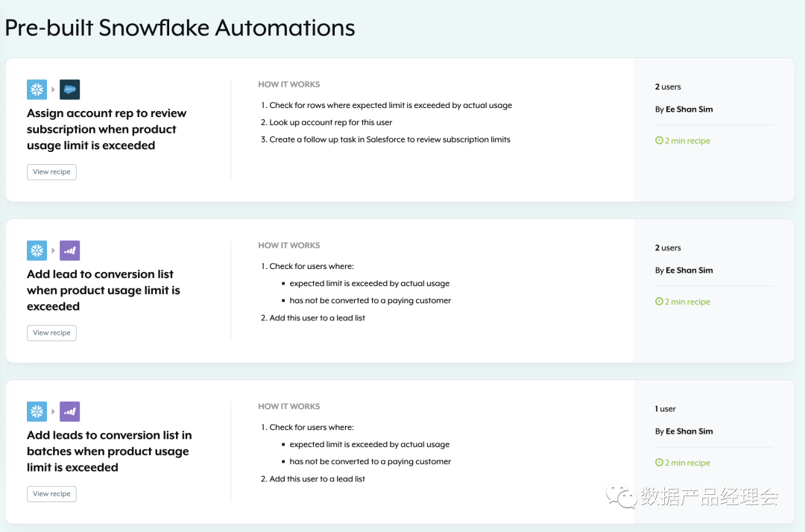Click 1 user count in batches card
This screenshot has width=805, height=532.
point(666,409)
